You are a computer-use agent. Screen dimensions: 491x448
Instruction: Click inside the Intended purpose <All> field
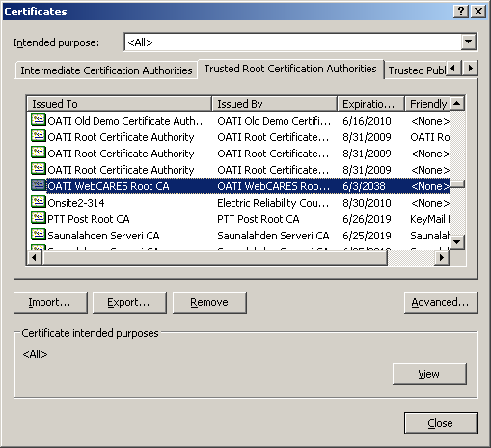292,42
